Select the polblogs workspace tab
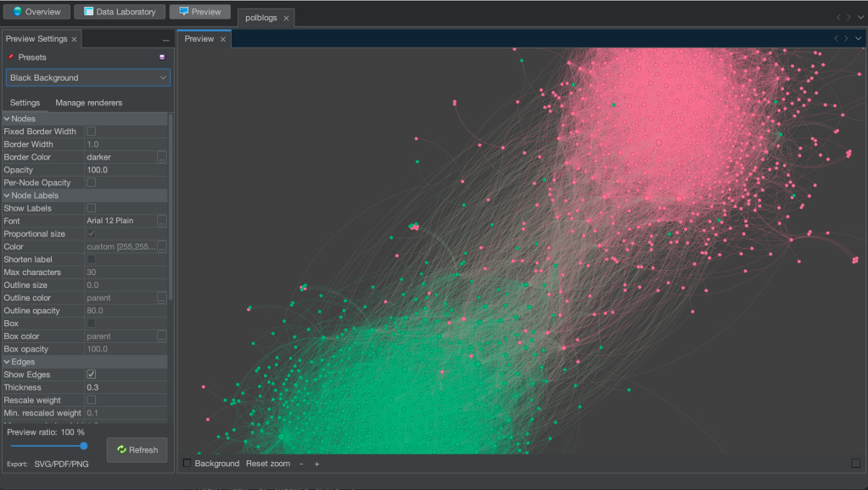Screen dimensions: 868x490 [x=260, y=18]
